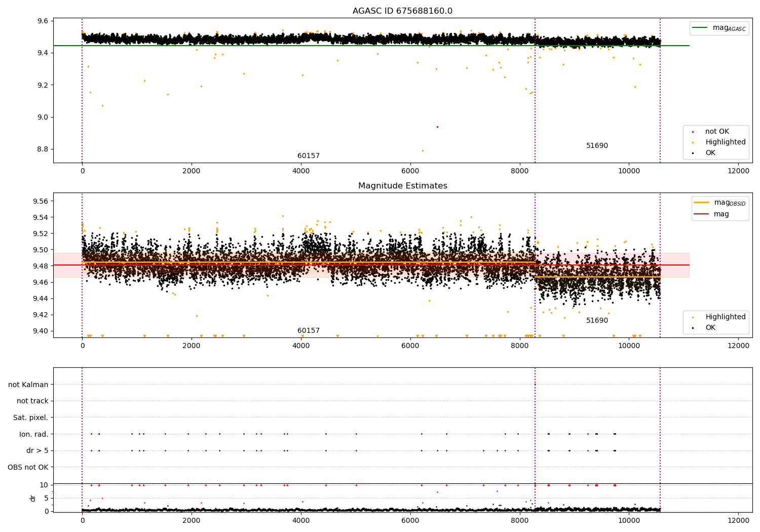Viewport: 760px width, 532px height.
Task: Click the "9.0" y-tick label of top plot
Action: point(43,117)
